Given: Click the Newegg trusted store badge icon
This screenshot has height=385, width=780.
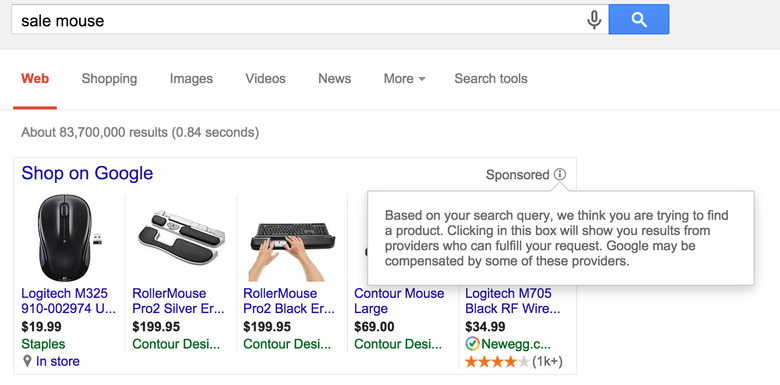Looking at the screenshot, I should pos(472,344).
